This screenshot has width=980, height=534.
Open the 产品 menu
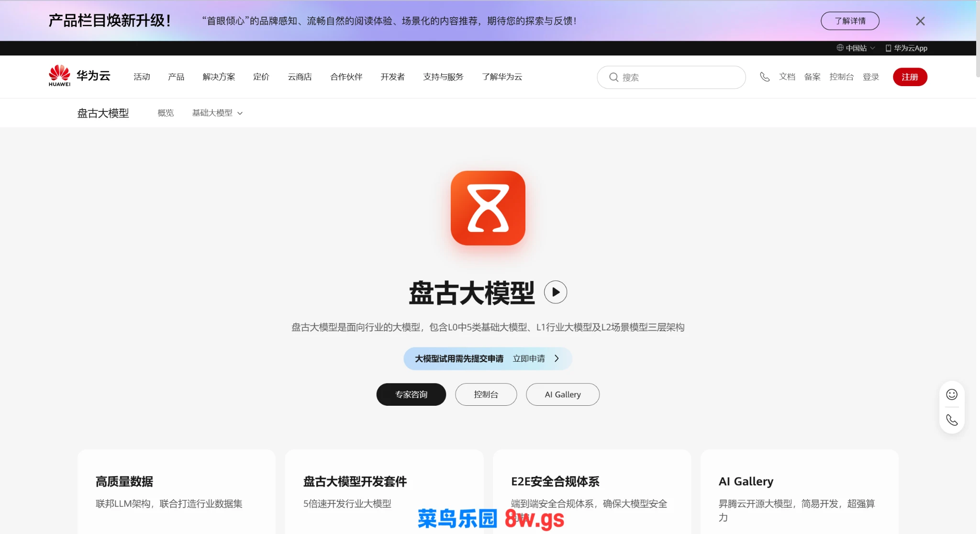pyautogui.click(x=176, y=77)
